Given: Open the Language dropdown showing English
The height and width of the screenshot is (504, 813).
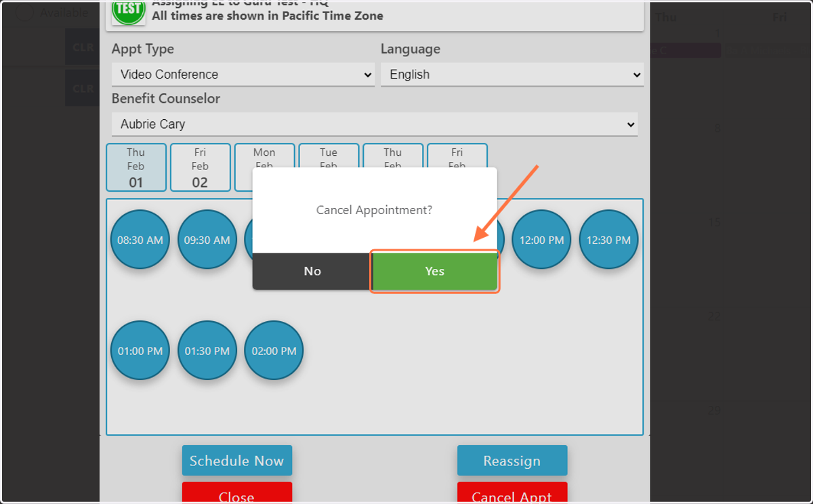Looking at the screenshot, I should tap(512, 75).
